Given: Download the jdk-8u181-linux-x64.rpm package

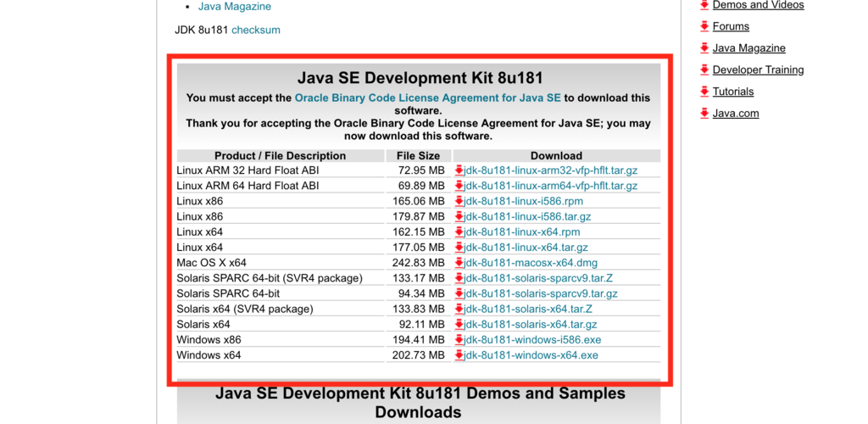Looking at the screenshot, I should [x=522, y=232].
